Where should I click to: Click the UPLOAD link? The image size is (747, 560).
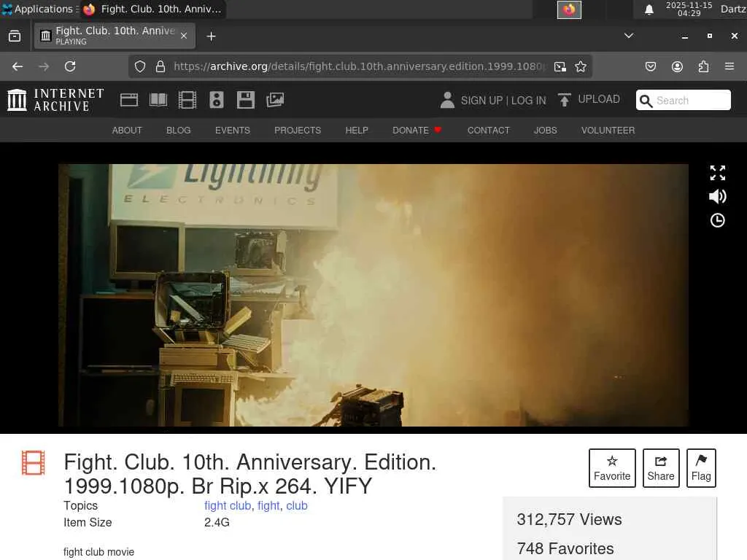599,99
